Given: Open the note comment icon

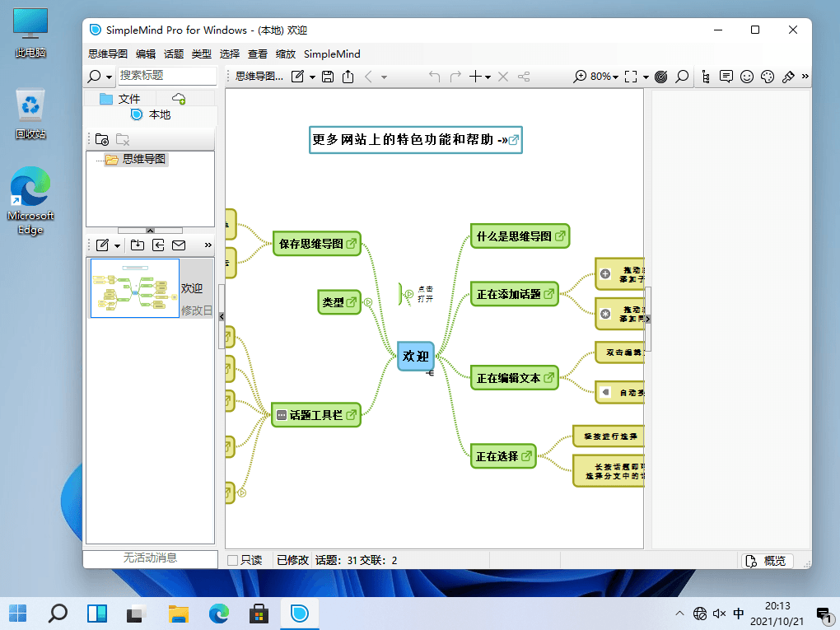Looking at the screenshot, I should pos(726,77).
